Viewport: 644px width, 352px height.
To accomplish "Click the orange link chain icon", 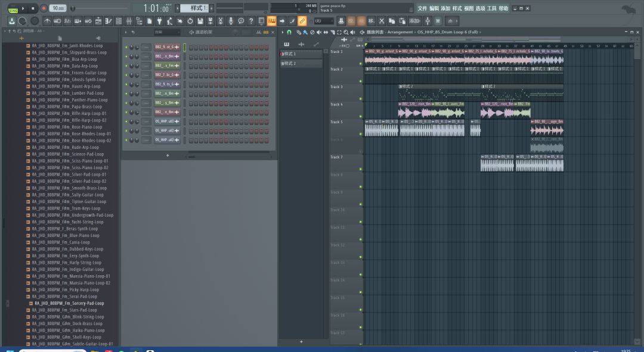I will point(302,21).
